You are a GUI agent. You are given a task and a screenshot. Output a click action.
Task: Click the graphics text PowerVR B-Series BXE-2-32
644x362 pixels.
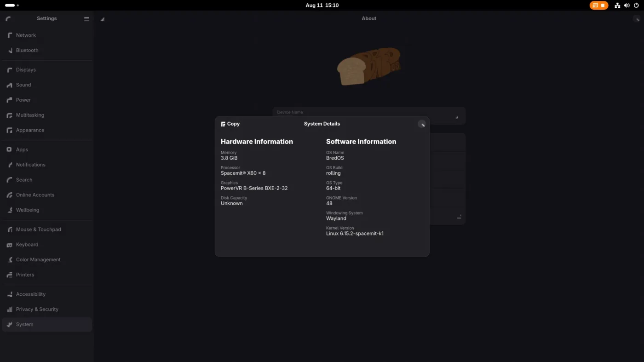click(254, 189)
